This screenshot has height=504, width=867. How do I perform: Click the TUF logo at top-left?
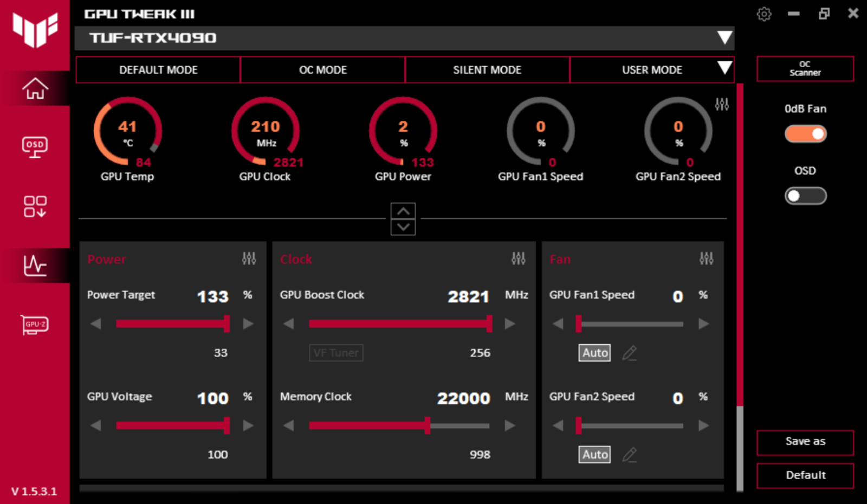[35, 30]
